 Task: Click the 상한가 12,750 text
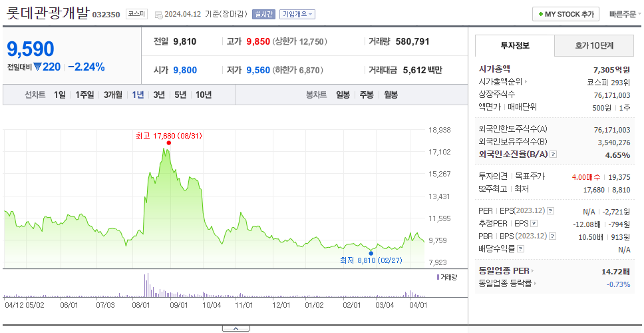click(300, 41)
